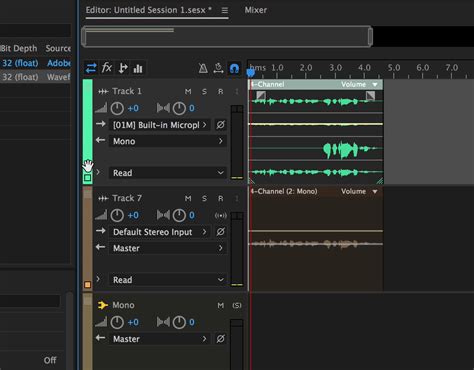Open the Editor panel menu icon

click(225, 10)
